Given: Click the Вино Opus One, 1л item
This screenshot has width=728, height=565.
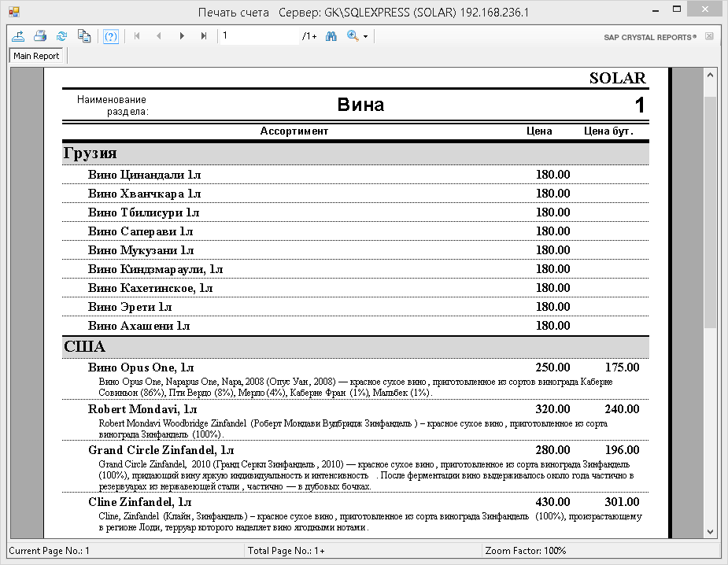Looking at the screenshot, I should (141, 367).
